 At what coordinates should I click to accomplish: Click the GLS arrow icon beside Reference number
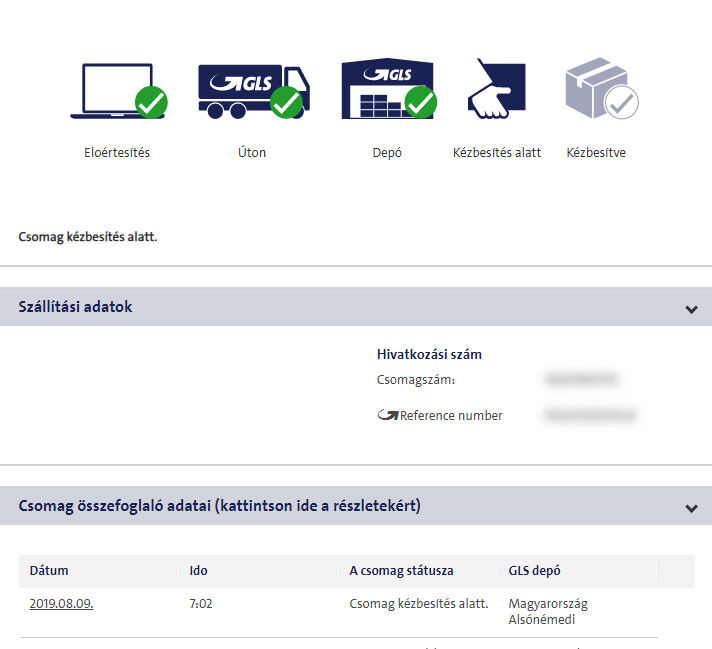click(387, 415)
